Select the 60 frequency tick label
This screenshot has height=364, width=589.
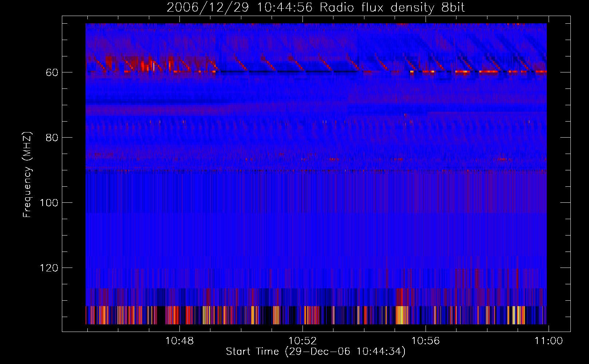tap(52, 72)
